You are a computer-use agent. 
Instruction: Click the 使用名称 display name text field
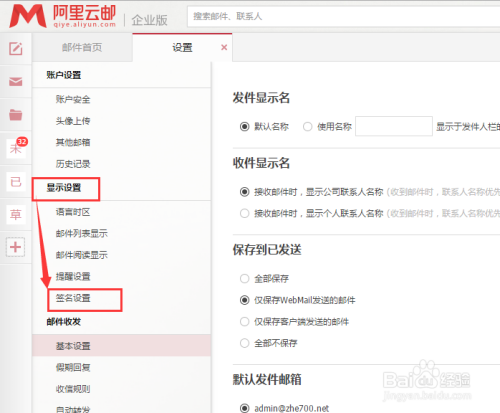tap(394, 126)
